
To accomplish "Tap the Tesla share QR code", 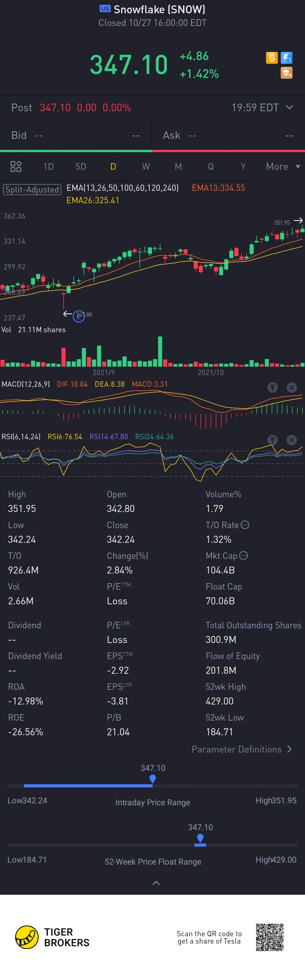I will [x=270, y=937].
